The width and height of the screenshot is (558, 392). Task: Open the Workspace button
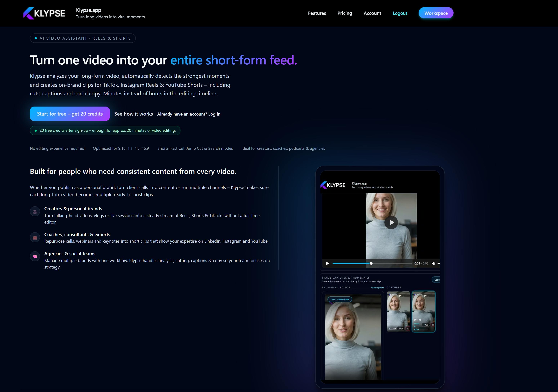coord(436,13)
